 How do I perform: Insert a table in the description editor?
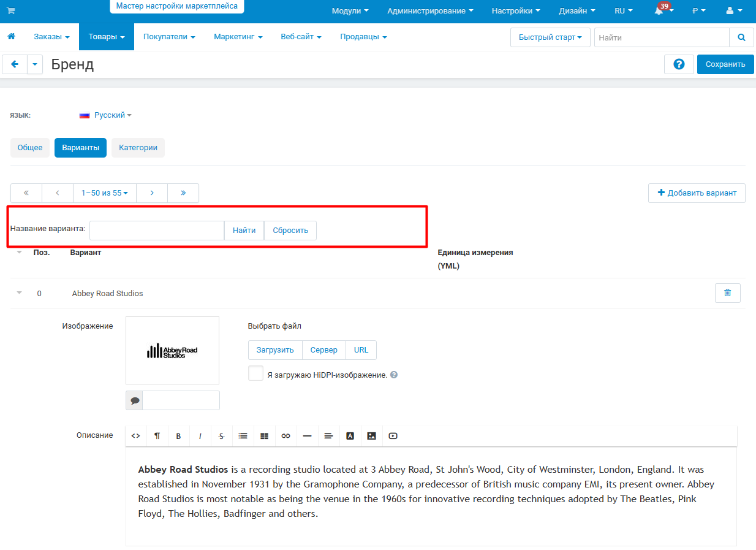pyautogui.click(x=265, y=436)
